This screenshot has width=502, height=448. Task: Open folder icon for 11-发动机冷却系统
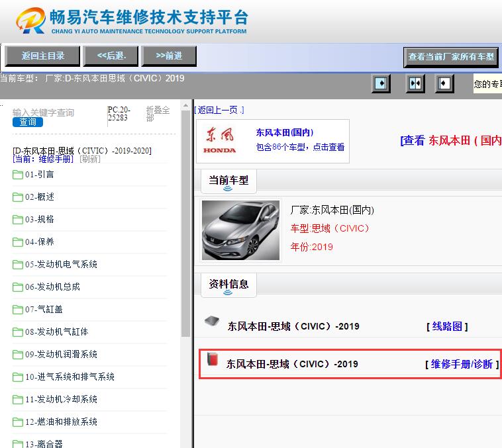click(18, 400)
